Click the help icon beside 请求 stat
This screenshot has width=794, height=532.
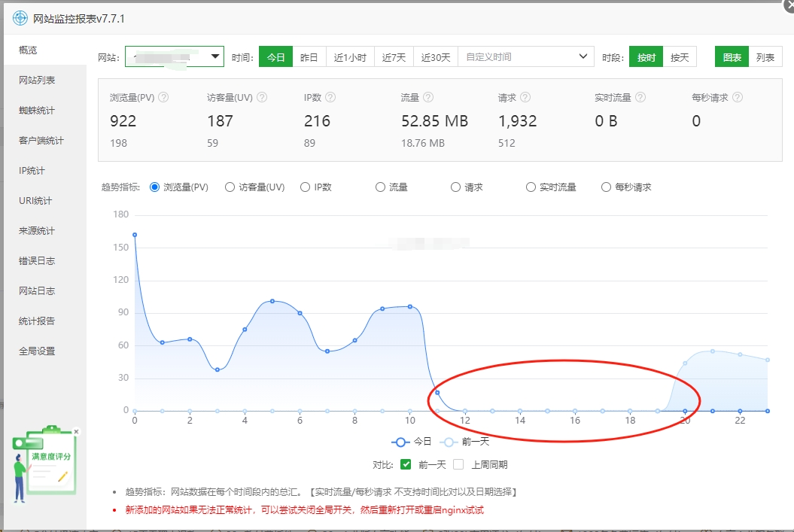[525, 97]
